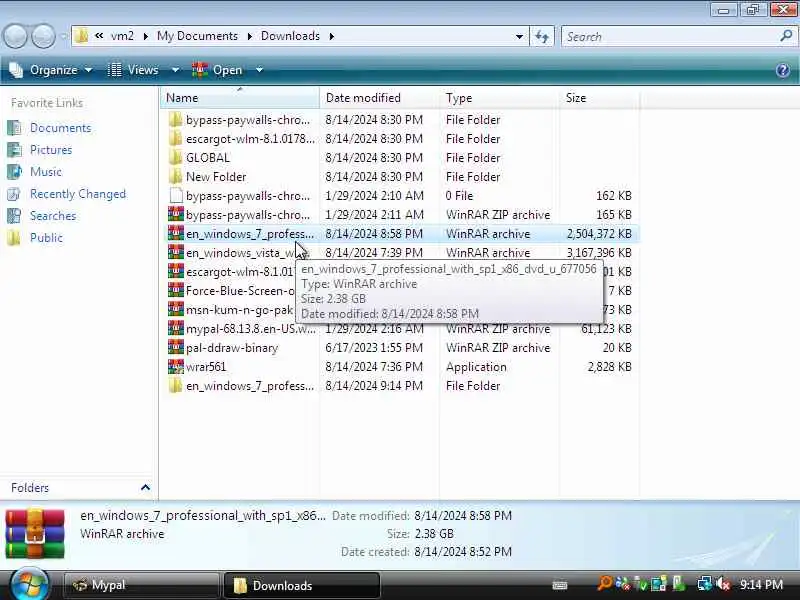Expand the Open dropdown arrow

(x=259, y=70)
